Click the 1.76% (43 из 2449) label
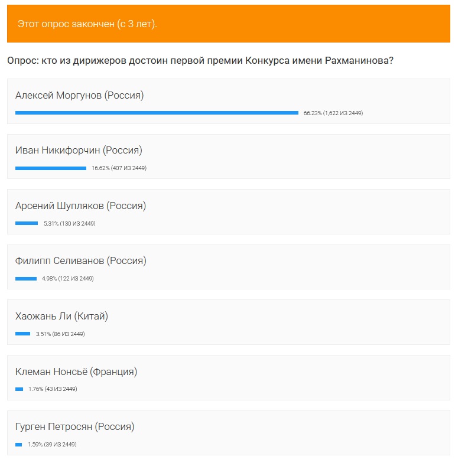455x476 pixels. click(53, 389)
